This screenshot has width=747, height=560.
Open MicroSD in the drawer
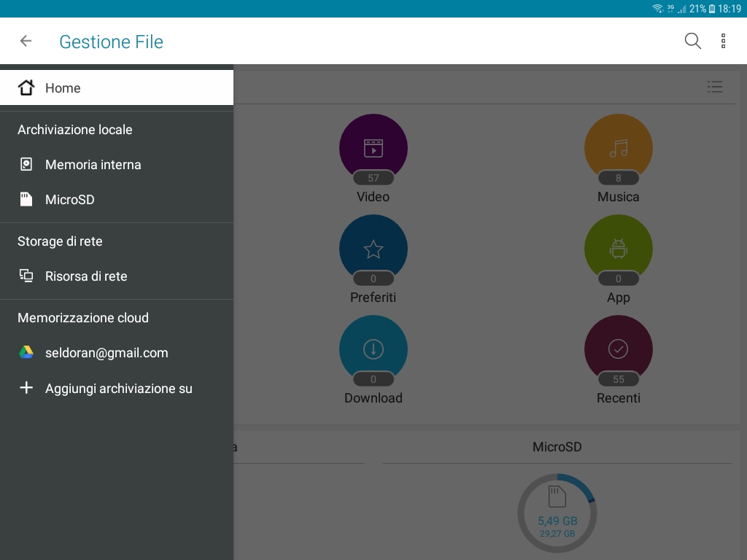click(x=117, y=200)
